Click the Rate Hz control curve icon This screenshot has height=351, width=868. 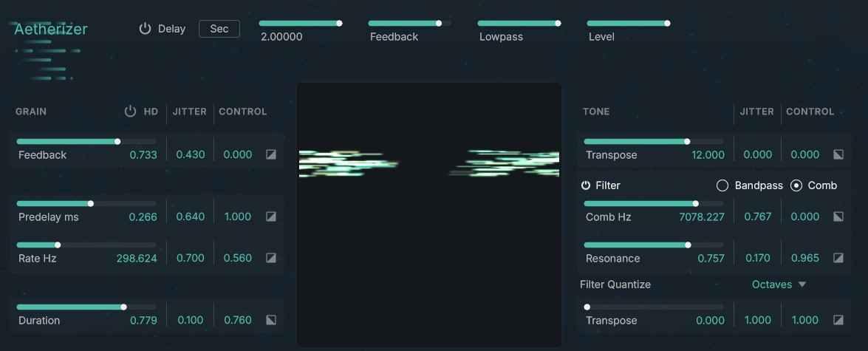tap(270, 258)
